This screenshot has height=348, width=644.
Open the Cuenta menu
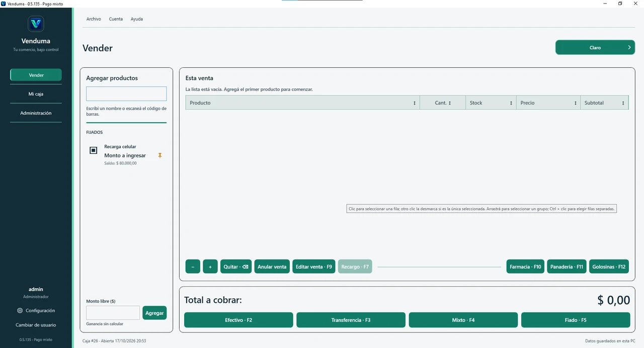[116, 19]
